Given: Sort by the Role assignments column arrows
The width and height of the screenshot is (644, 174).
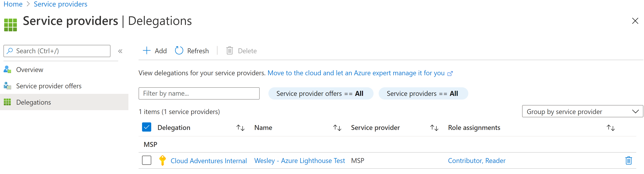Looking at the screenshot, I should (x=611, y=128).
